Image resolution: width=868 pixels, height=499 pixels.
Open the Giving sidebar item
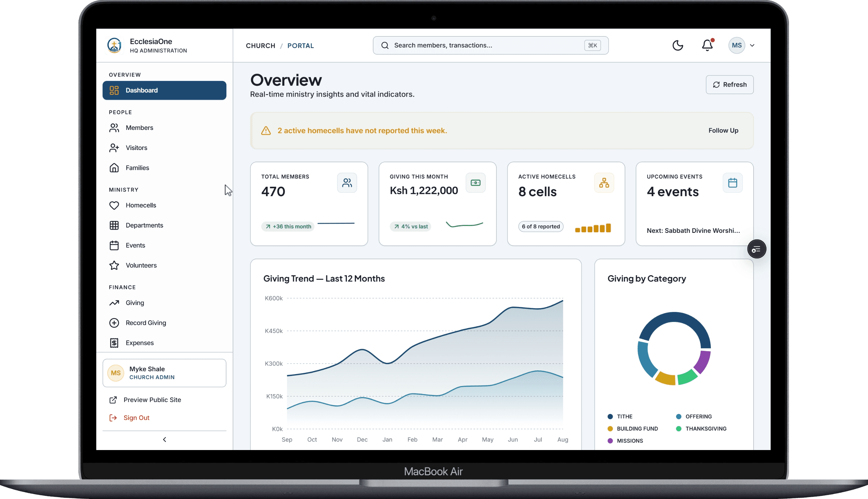click(x=164, y=303)
